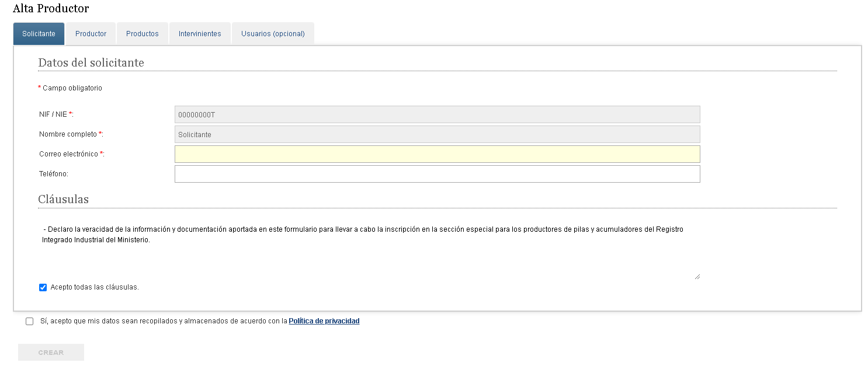
Task: Focus the Correo electrónico input field
Action: tap(437, 154)
